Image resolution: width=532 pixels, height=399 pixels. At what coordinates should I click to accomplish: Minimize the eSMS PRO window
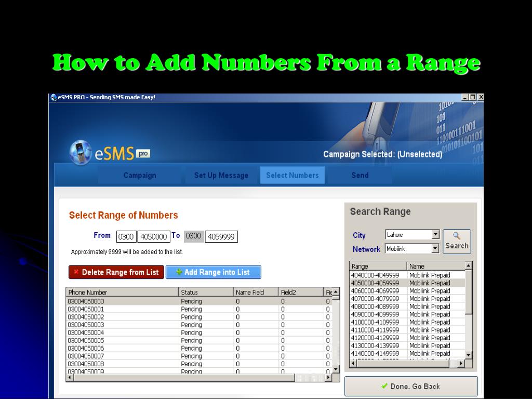point(465,97)
